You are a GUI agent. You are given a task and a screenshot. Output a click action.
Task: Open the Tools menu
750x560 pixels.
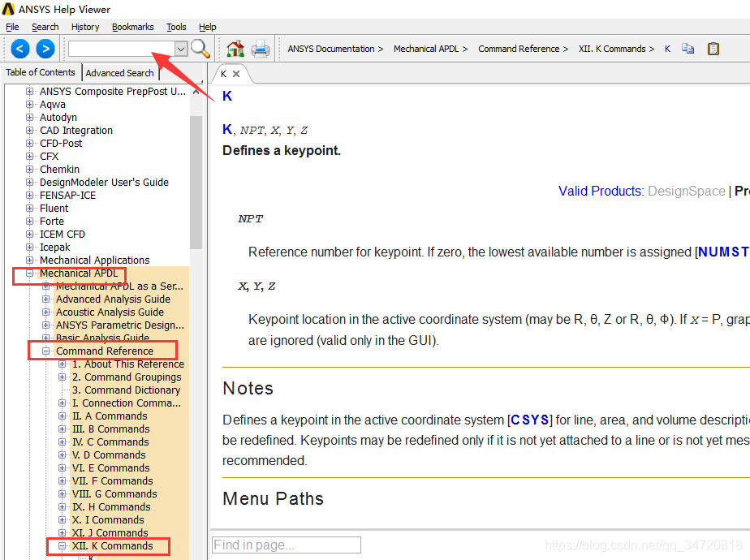click(x=176, y=27)
